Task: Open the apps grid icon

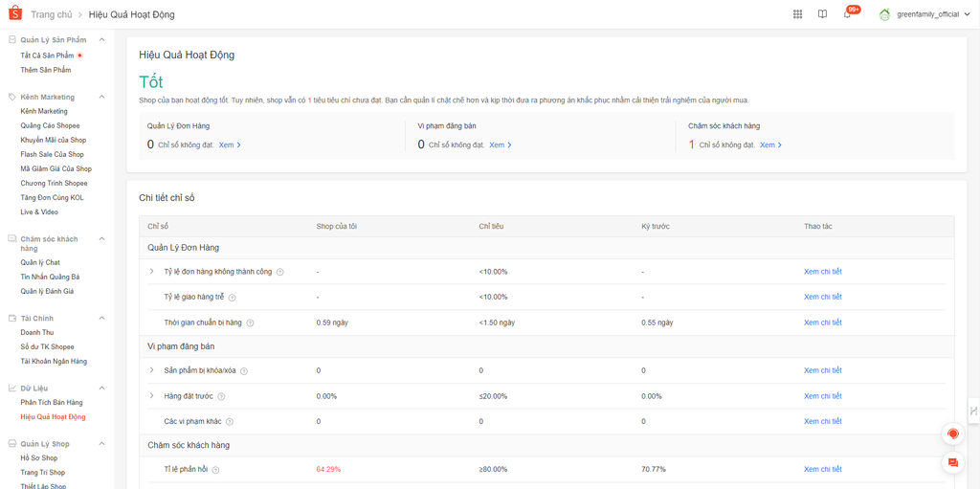Action: tap(797, 14)
